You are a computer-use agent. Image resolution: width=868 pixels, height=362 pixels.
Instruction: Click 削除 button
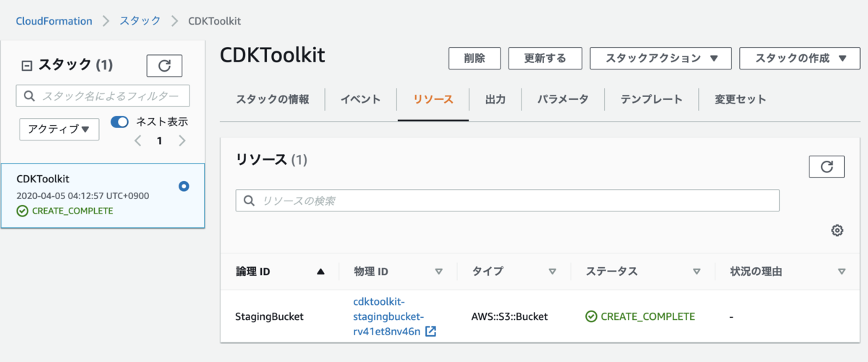tap(475, 59)
